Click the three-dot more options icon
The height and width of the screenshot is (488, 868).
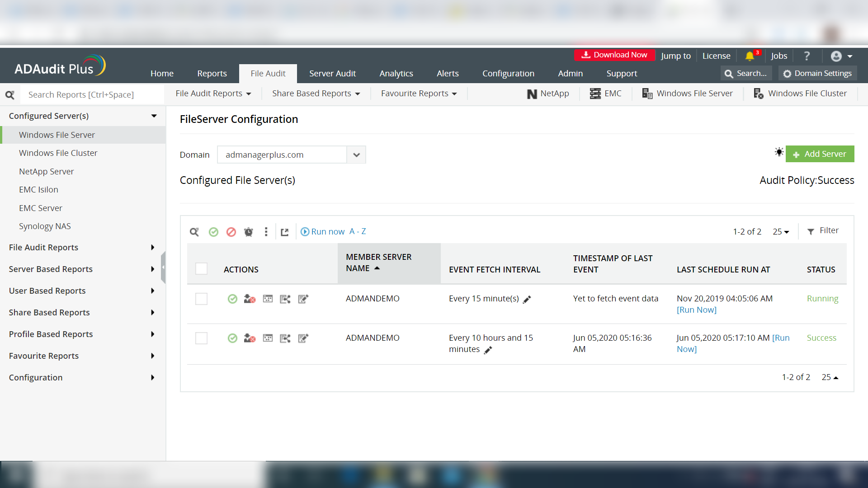click(x=266, y=232)
